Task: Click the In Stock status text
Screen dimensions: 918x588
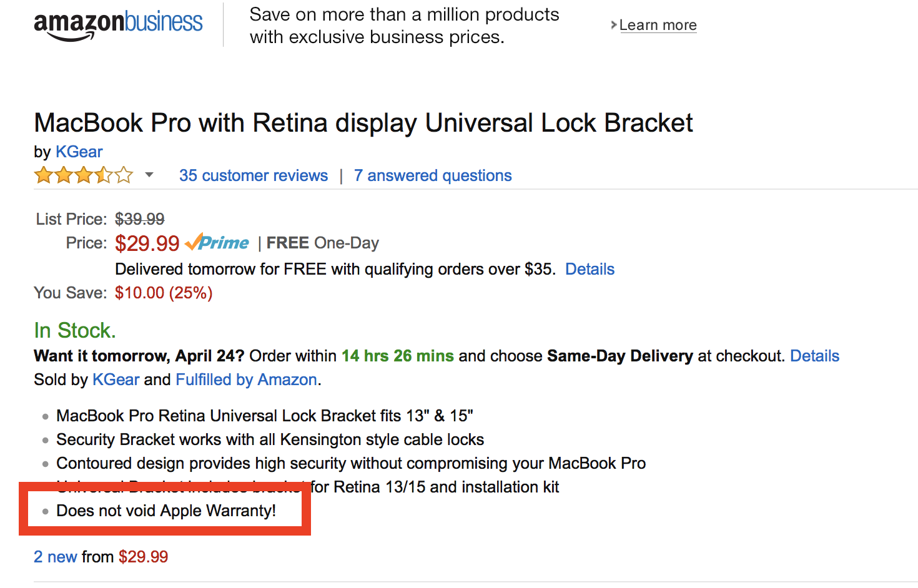Action: pos(75,330)
